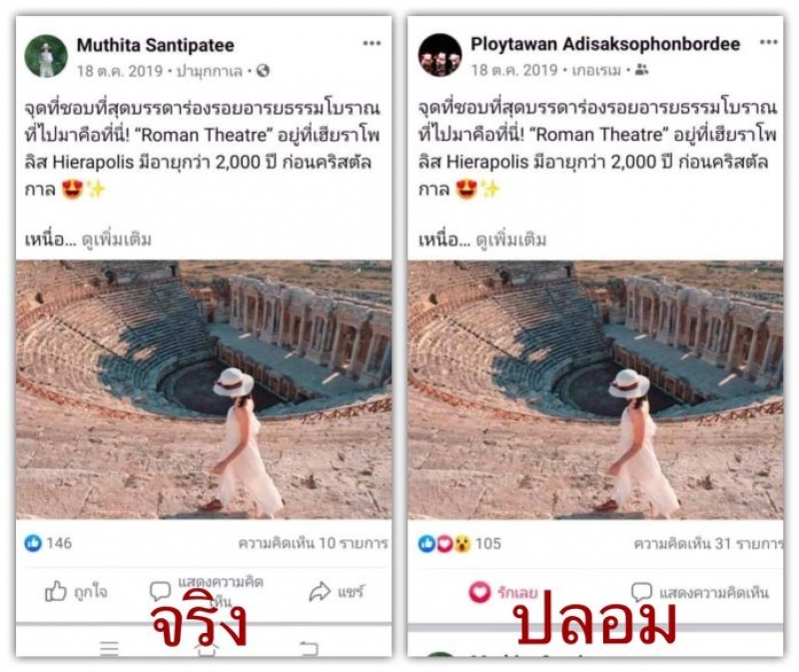
Task: Open Ploytawan Adisaksophonbordee's profile picture
Action: [439, 55]
